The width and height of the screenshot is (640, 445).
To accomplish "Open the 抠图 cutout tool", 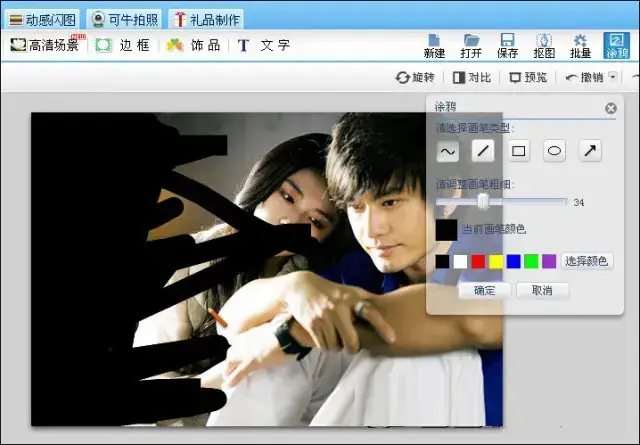I will [544, 46].
